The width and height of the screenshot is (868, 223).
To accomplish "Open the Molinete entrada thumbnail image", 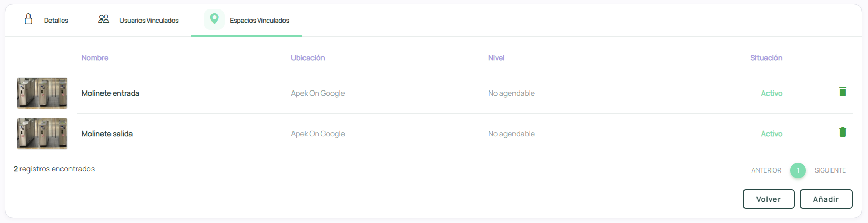I will 42,93.
